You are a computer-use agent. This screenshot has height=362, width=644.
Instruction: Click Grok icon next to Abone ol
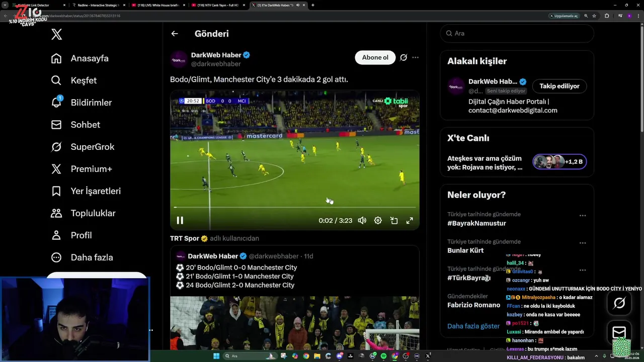pyautogui.click(x=404, y=57)
